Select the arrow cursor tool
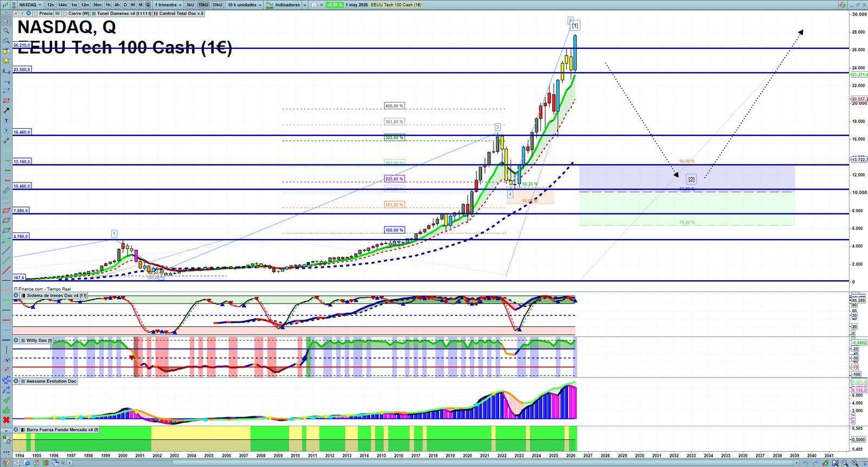Viewport: 868px width, 467px height. [x=7, y=21]
